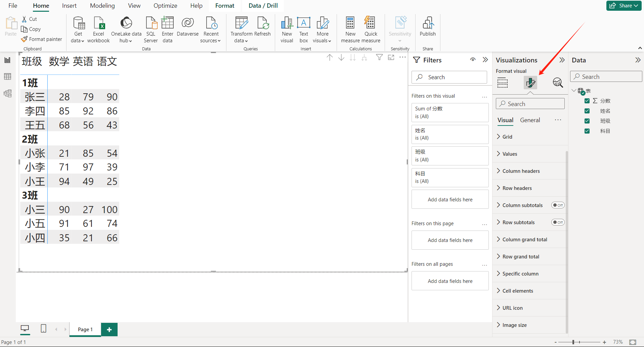This screenshot has height=347, width=644.
Task: Select the Analytics magnifier icon
Action: [557, 83]
